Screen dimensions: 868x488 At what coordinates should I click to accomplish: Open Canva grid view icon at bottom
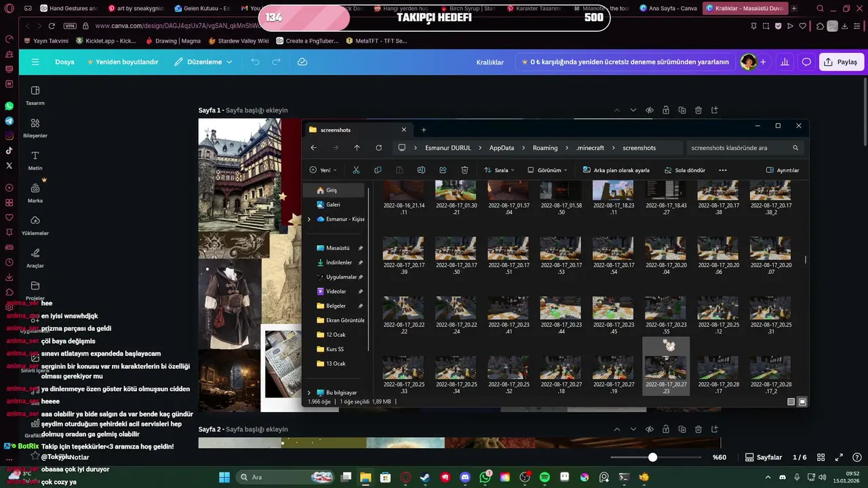(821, 457)
